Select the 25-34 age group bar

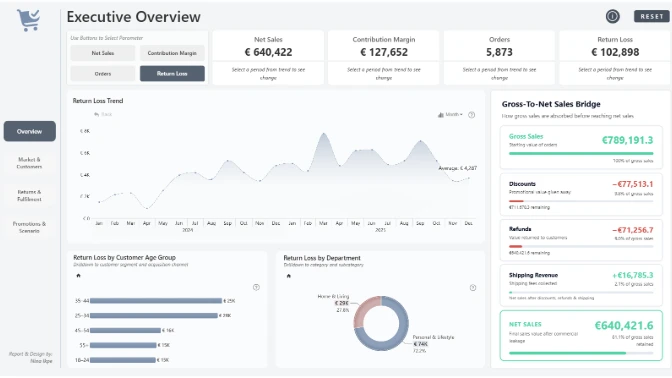[154, 315]
